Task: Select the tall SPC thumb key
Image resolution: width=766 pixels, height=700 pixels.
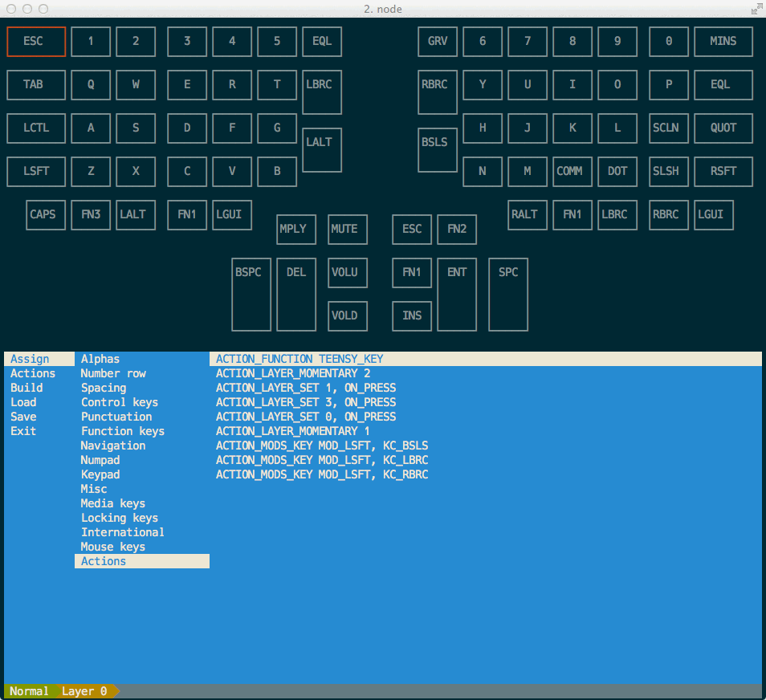Action: point(508,294)
